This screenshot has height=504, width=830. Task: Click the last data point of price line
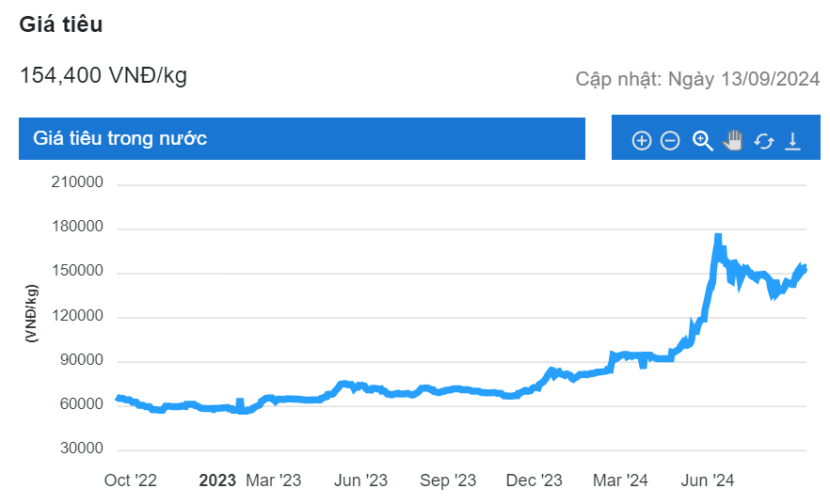pos(805,267)
